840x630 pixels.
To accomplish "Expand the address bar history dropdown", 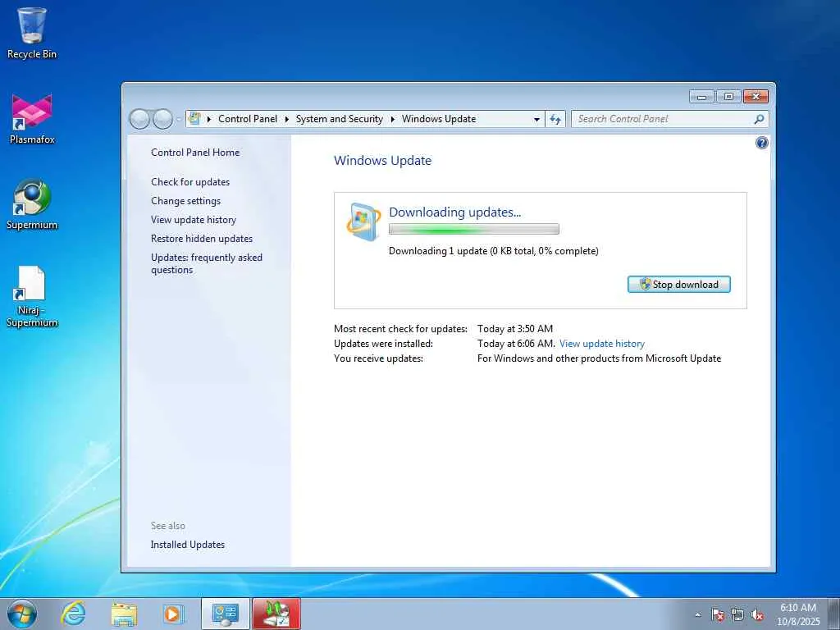I will tap(536, 120).
